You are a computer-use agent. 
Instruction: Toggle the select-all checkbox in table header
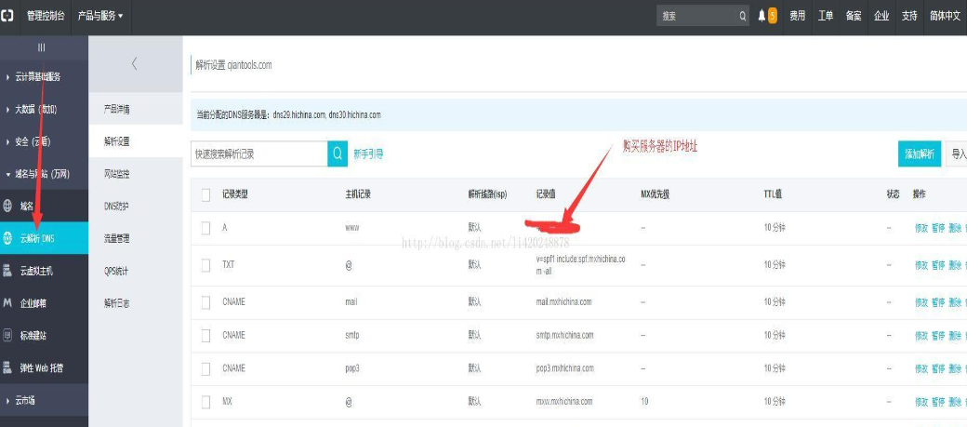click(x=205, y=195)
